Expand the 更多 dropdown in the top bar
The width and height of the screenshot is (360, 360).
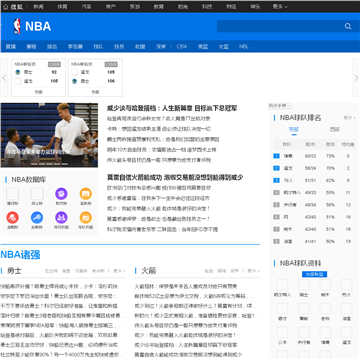click(280, 7)
